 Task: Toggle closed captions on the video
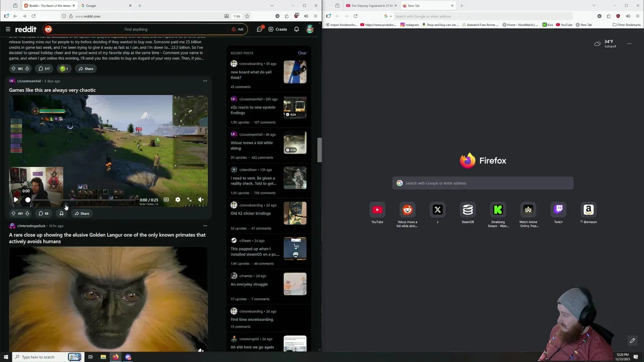[x=166, y=200]
